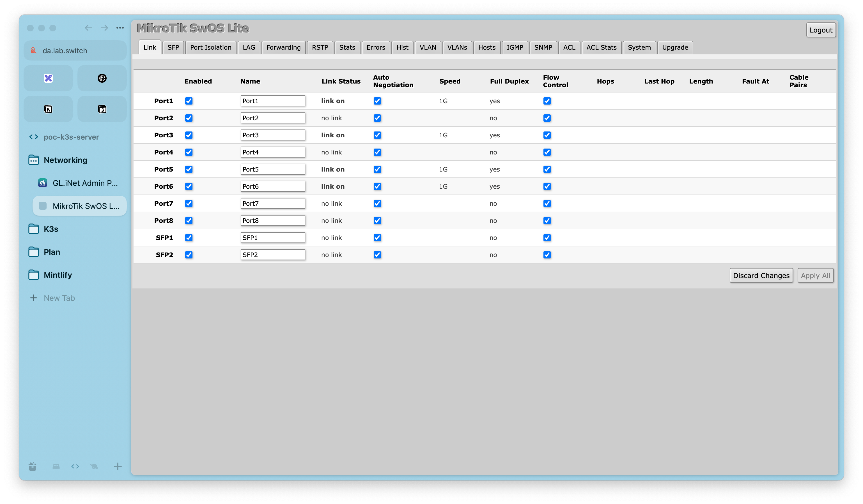
Task: Open the LAG tab
Action: 249,48
